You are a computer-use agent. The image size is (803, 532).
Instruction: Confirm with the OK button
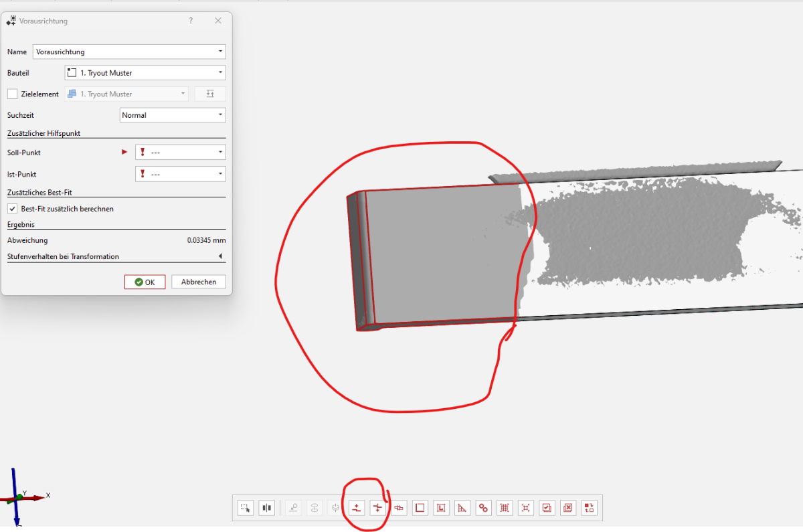pos(145,282)
